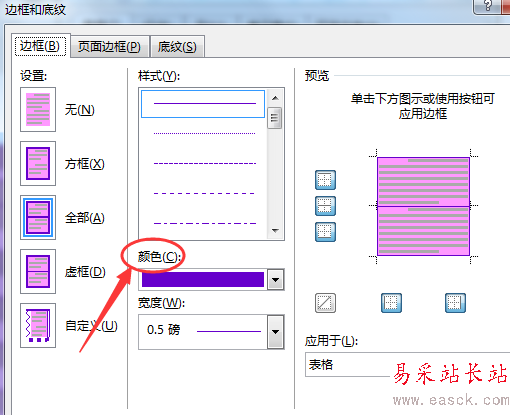The width and height of the screenshot is (510, 415).
Task: Switch to the 边框(B) tab
Action: 40,46
